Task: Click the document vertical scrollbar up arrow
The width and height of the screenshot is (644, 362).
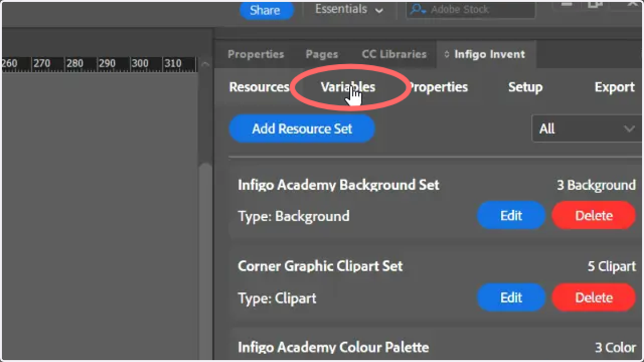Action: click(x=205, y=64)
